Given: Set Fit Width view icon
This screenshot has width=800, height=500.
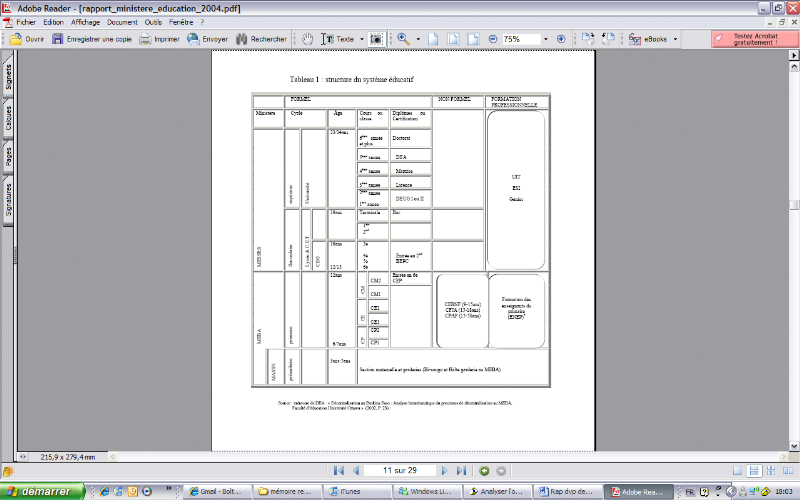Looking at the screenshot, I should click(473, 39).
